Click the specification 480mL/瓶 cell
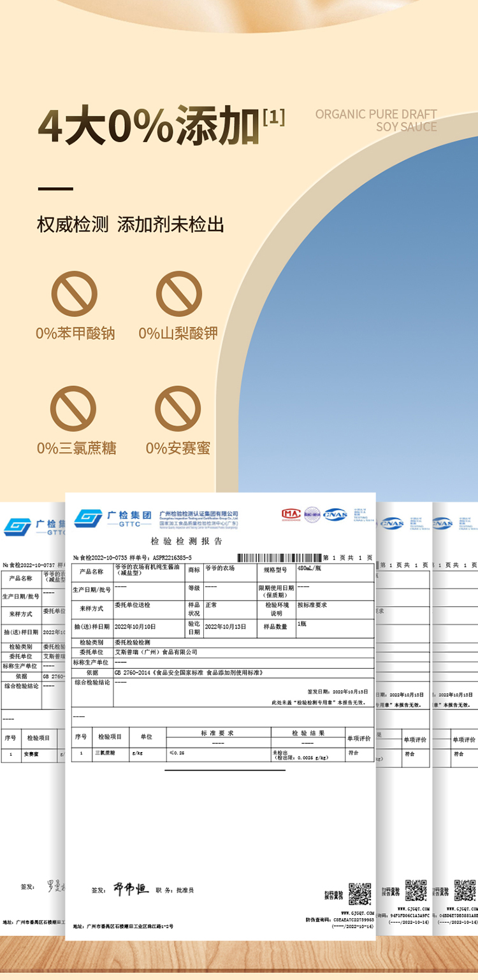 tap(335, 571)
